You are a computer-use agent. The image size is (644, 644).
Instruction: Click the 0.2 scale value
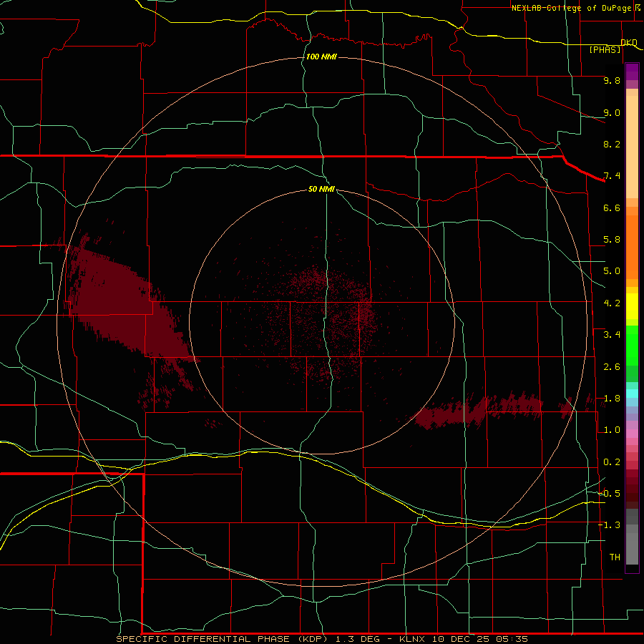click(612, 462)
